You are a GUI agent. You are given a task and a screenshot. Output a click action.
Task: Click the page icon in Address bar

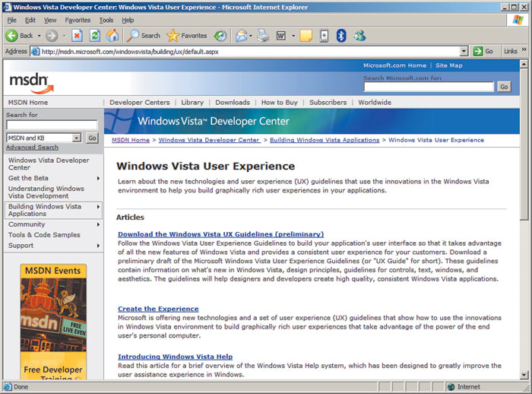[x=35, y=52]
